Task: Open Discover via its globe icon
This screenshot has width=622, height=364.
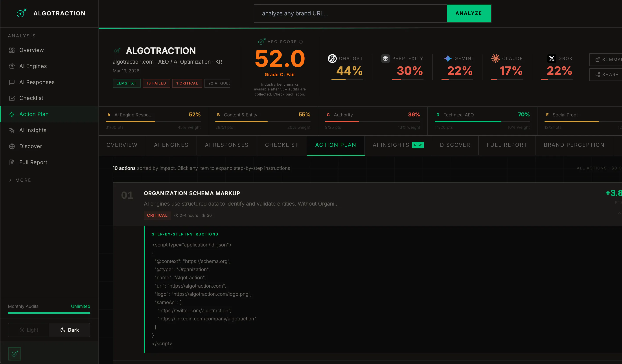Action: tap(12, 146)
